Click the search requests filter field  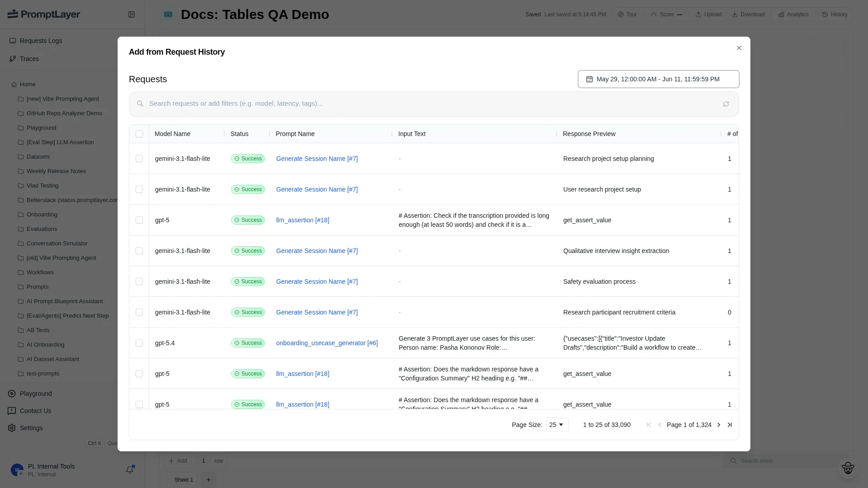433,103
